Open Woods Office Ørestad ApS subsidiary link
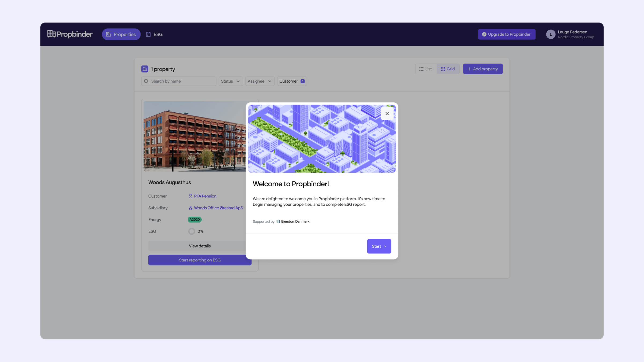 coord(216,208)
